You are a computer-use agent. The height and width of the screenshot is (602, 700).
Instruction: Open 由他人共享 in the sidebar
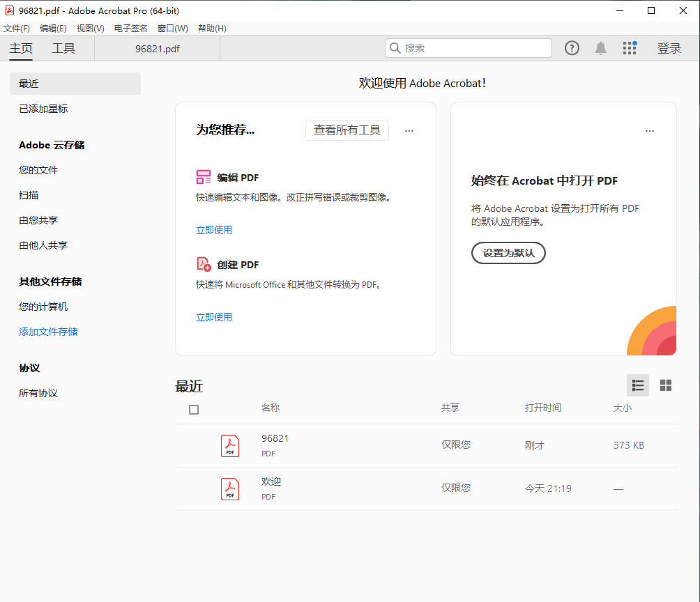point(43,245)
